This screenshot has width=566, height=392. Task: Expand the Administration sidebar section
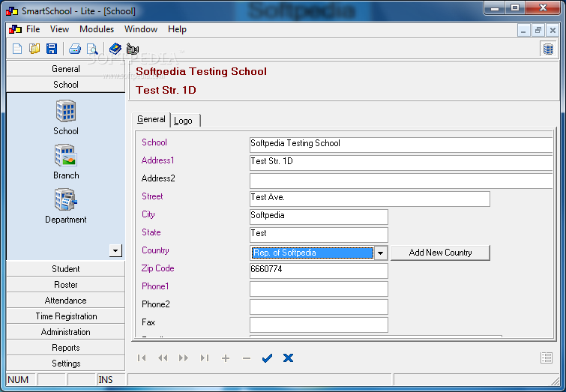(x=66, y=332)
